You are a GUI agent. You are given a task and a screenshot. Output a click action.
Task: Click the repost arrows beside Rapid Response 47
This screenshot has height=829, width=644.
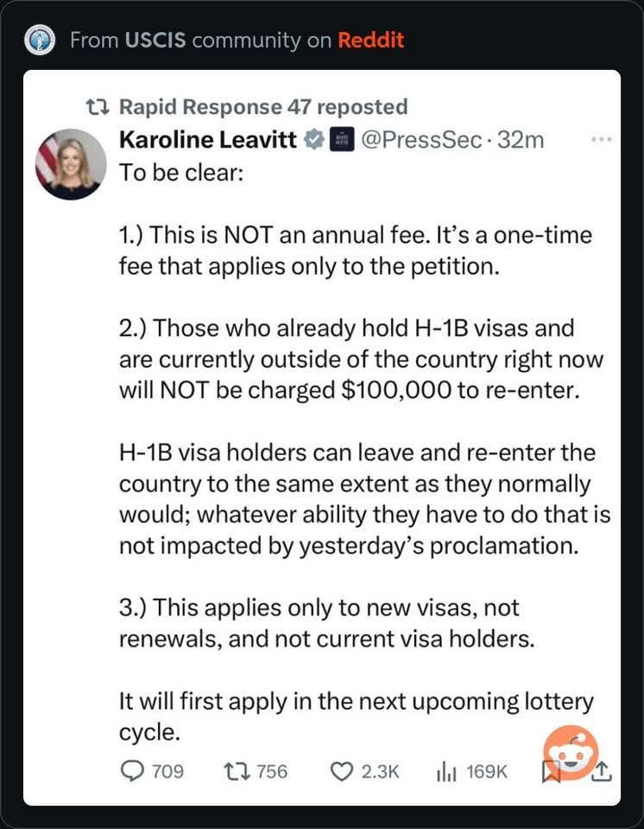click(x=98, y=107)
